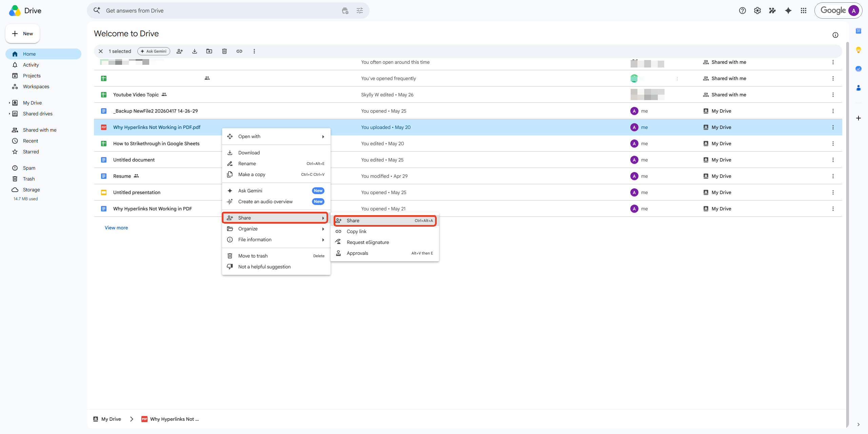Expand Open with submenu
868x434 pixels.
click(x=276, y=136)
